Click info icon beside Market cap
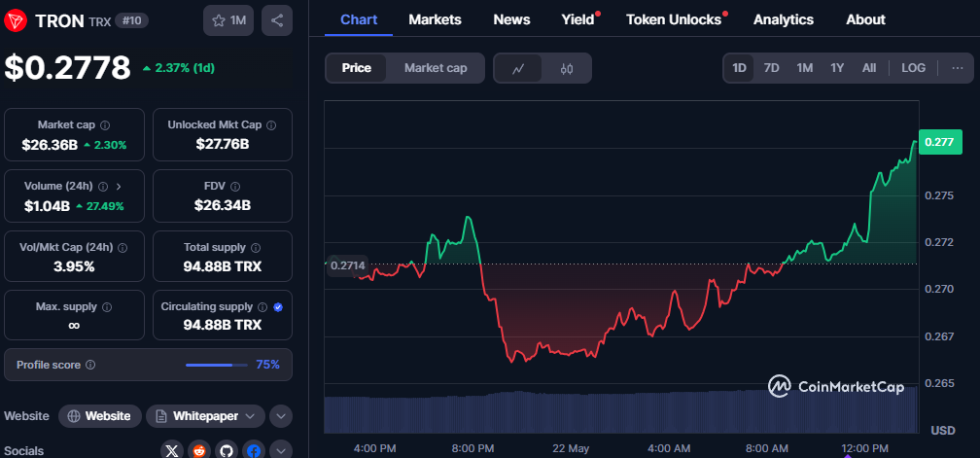The height and width of the screenshot is (458, 980). tap(105, 125)
